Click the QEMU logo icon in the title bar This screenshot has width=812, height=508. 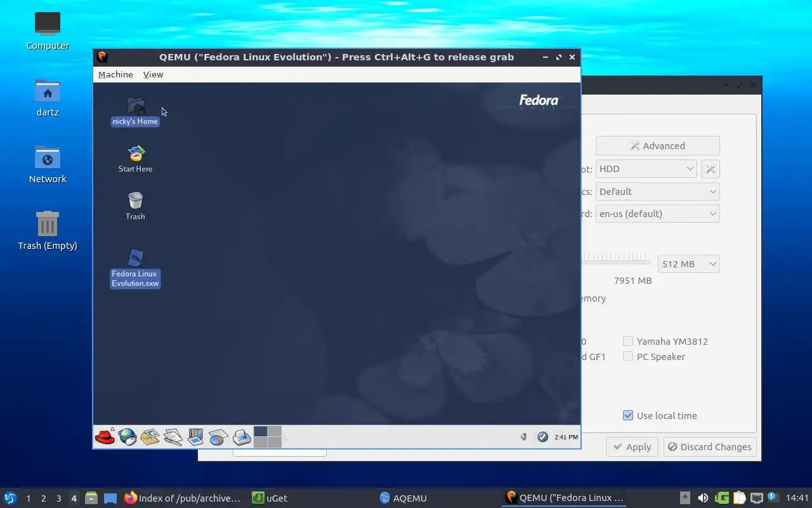(x=102, y=57)
